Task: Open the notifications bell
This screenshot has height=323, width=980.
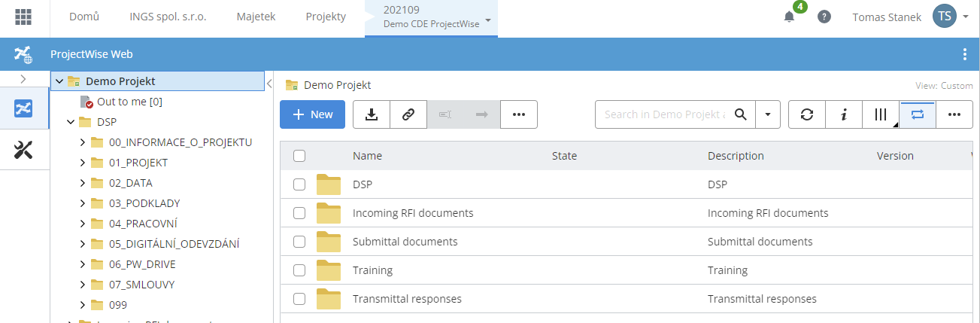Action: pyautogui.click(x=789, y=17)
